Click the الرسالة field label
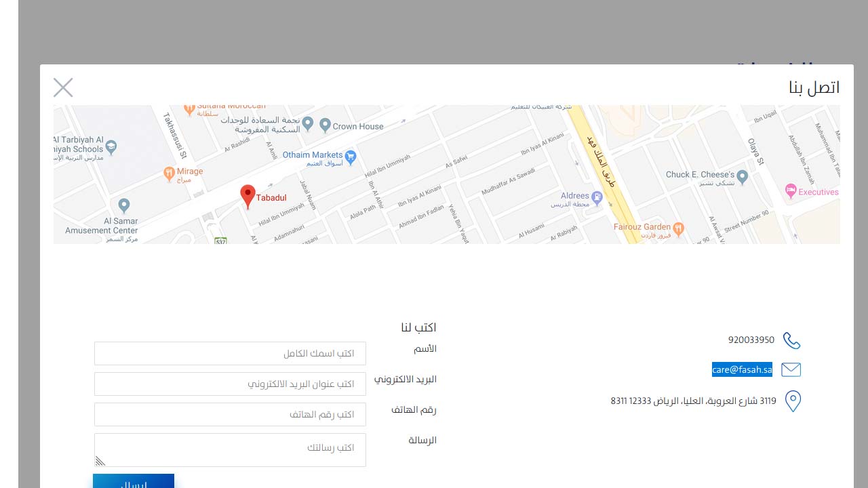The image size is (868, 488). point(422,440)
